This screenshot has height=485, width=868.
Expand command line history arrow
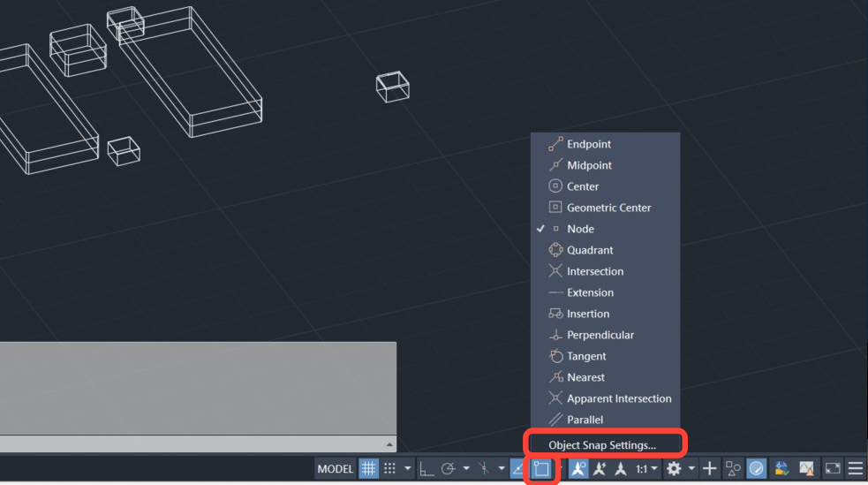click(x=389, y=444)
